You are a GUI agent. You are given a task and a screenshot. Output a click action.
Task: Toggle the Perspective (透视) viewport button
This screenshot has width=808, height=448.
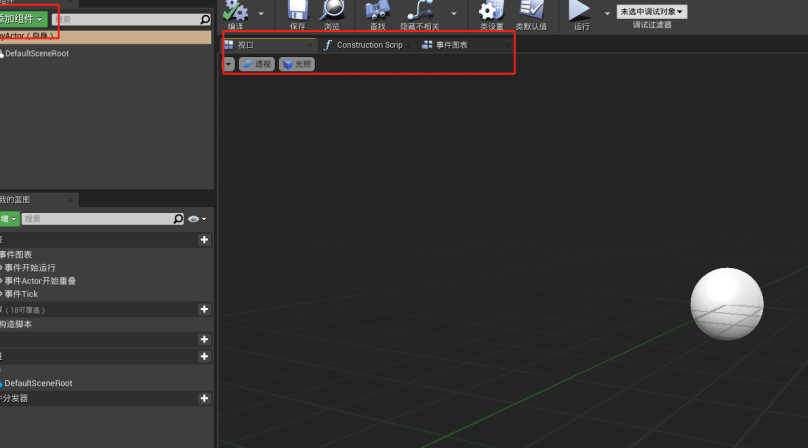[x=256, y=63]
